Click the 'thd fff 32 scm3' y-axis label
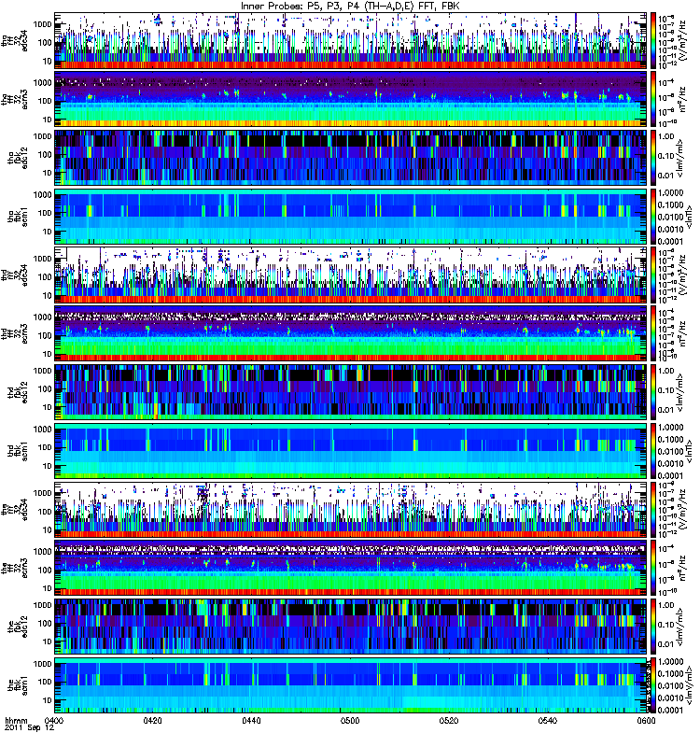 16,334
